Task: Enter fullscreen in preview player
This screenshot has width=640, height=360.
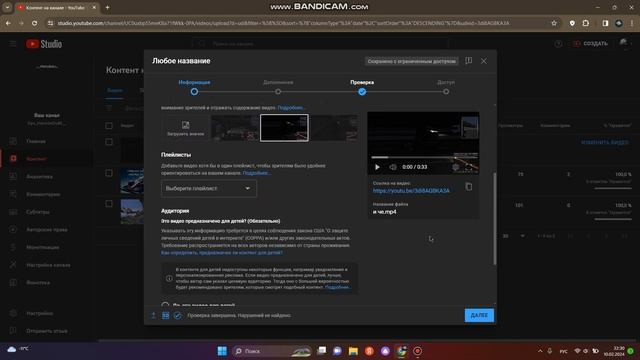Action: point(470,167)
